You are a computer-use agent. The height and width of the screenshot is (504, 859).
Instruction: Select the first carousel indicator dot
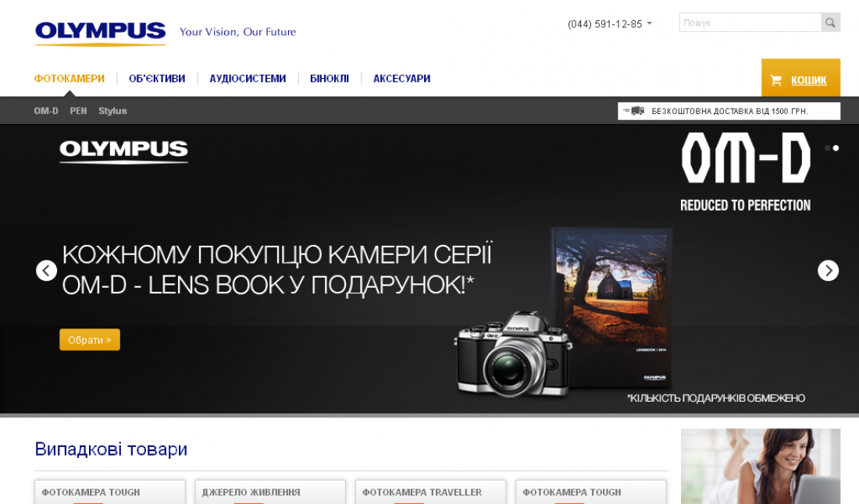click(x=827, y=148)
